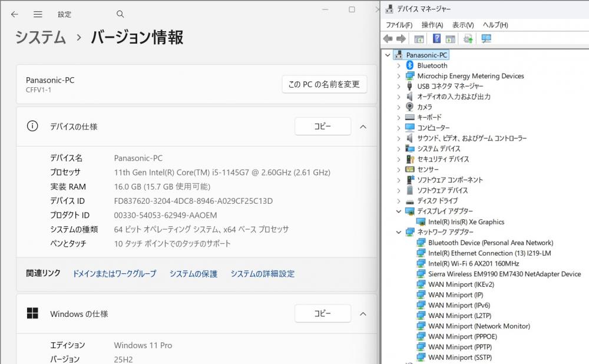Click the システム デバイス category icon

[410, 148]
